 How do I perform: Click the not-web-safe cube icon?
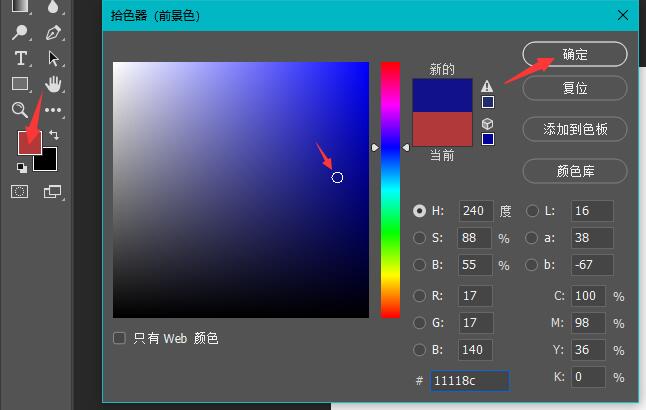[x=487, y=124]
